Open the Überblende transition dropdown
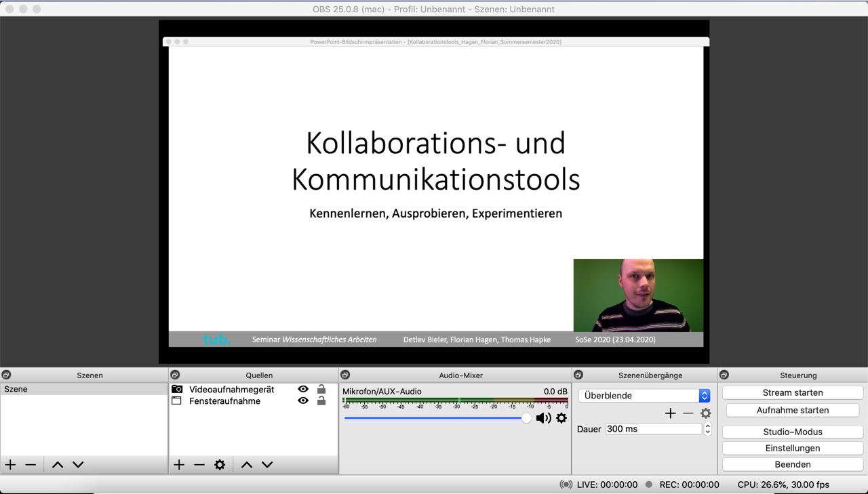 [x=644, y=396]
